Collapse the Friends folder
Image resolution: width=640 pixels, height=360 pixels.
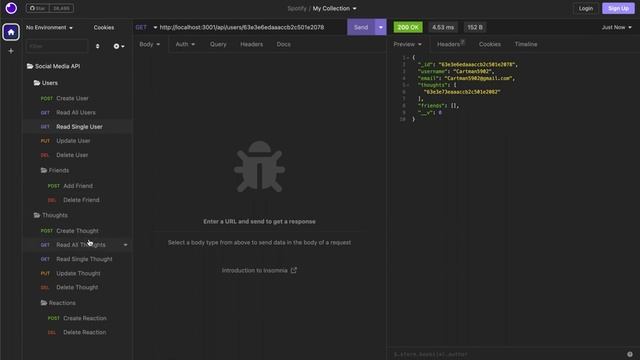[55, 170]
